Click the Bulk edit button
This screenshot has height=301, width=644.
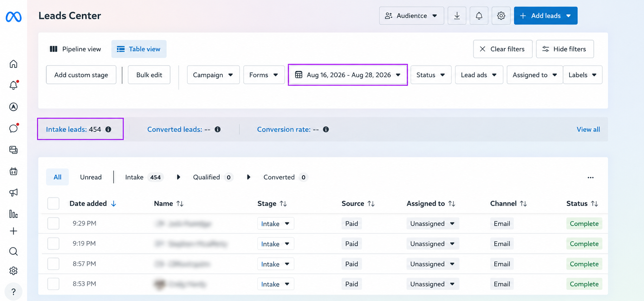[149, 75]
